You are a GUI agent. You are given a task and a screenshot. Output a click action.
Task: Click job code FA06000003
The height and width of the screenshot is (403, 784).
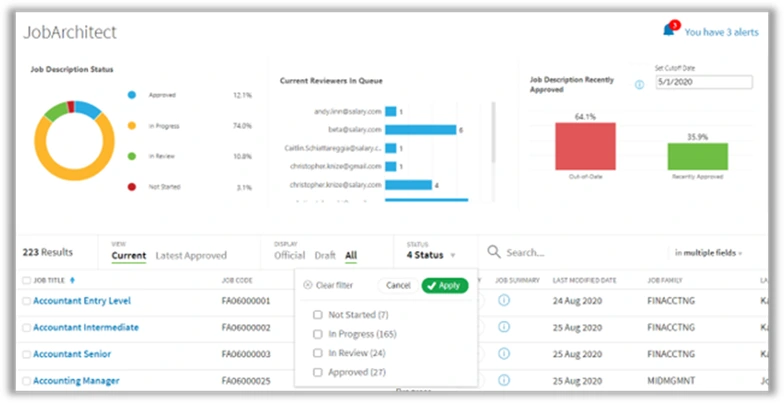[246, 354]
